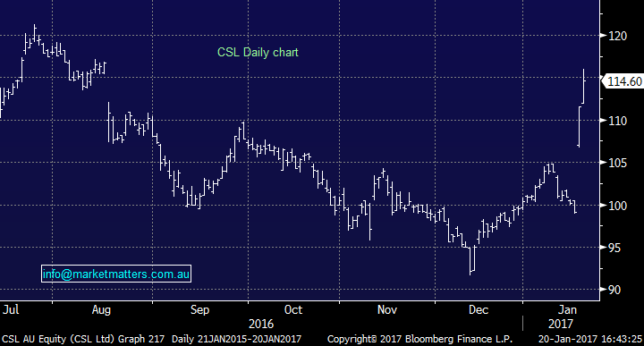Click the Copyright 2017 Bloomberg Finance L.P. text
The width and height of the screenshot is (644, 346).
pyautogui.click(x=419, y=340)
